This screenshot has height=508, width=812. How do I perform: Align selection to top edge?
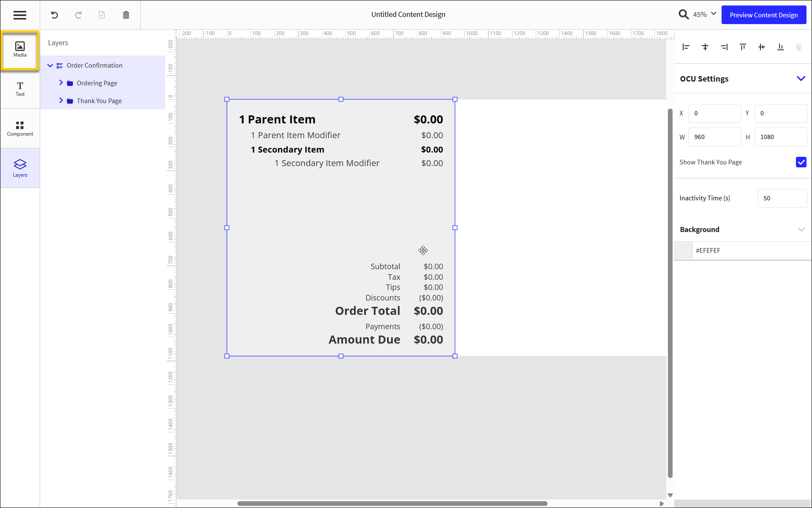(x=743, y=47)
